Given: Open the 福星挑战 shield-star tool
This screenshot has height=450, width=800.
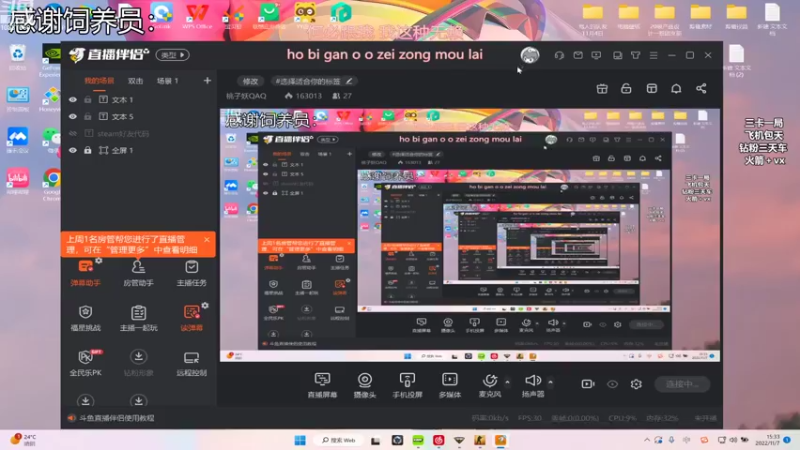Looking at the screenshot, I should [x=85, y=318].
